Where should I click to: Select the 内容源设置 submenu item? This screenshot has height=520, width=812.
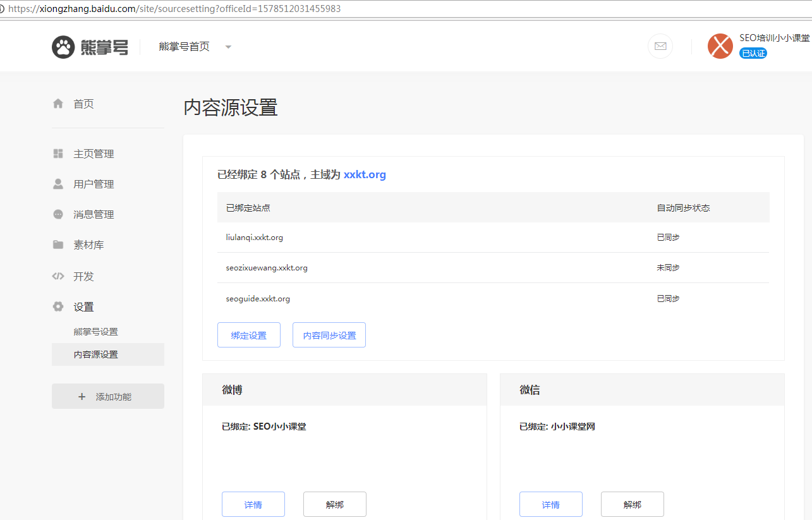click(108, 354)
